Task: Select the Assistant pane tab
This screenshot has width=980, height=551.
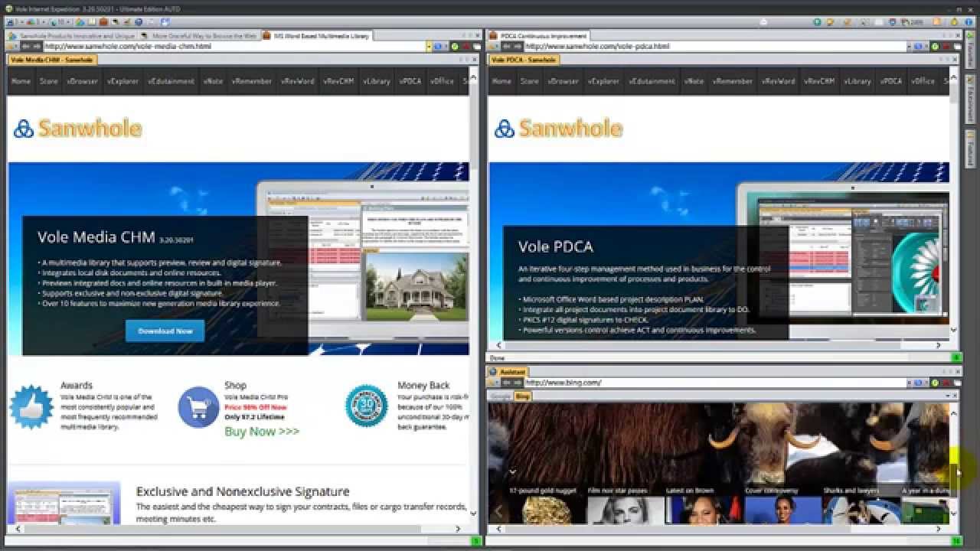Action: (508, 372)
